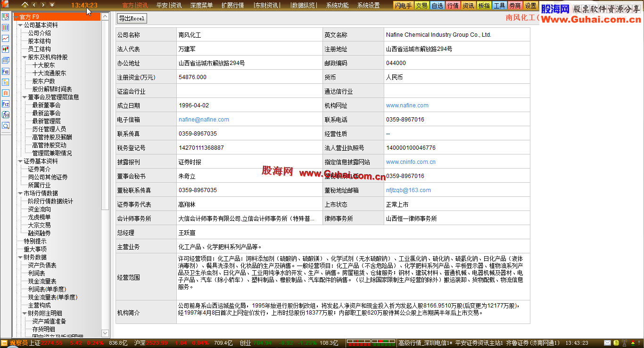Screen dimensions: 644x348
Task: Open the 平安|资讯 top tab
Action: (x=169, y=6)
